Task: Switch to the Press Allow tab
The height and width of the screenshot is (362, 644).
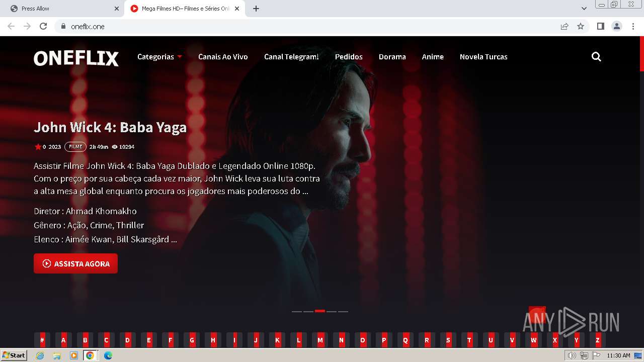Action: click(x=60, y=9)
